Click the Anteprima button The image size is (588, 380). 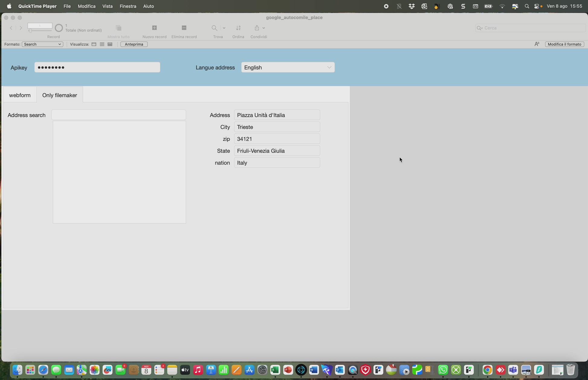[x=134, y=44]
